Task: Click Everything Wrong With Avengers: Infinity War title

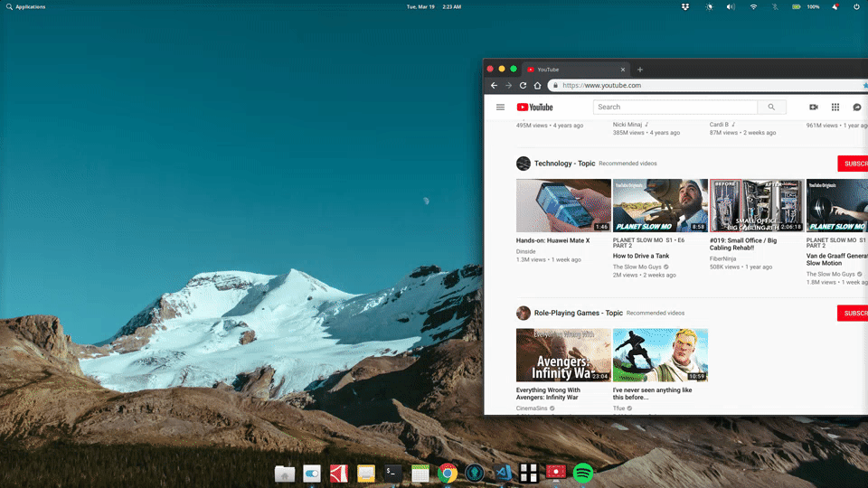Action: tap(548, 394)
